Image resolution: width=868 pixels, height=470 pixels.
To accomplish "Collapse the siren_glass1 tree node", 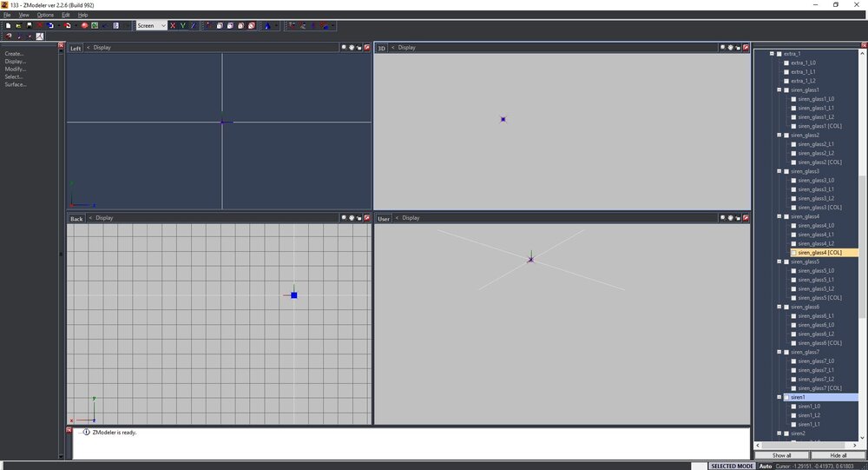I will pyautogui.click(x=779, y=89).
